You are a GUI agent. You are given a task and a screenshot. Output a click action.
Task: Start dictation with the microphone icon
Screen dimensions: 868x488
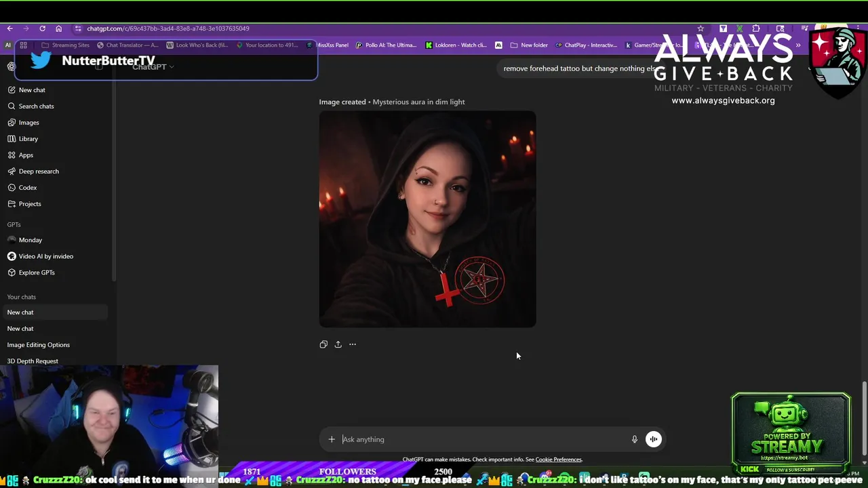(635, 439)
